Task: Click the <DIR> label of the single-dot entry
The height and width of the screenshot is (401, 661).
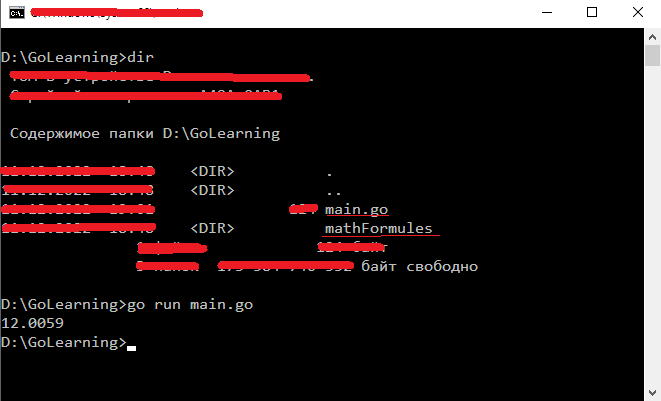Action: (x=212, y=172)
